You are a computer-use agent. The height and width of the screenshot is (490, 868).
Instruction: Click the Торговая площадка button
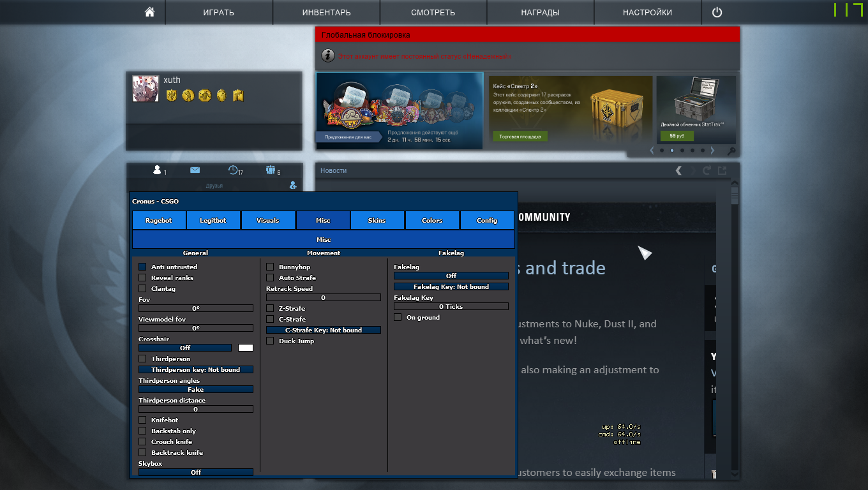[x=520, y=136]
